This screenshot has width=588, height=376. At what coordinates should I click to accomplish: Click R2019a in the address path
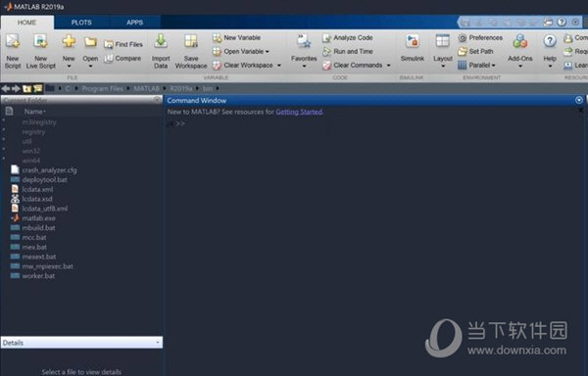coord(180,89)
